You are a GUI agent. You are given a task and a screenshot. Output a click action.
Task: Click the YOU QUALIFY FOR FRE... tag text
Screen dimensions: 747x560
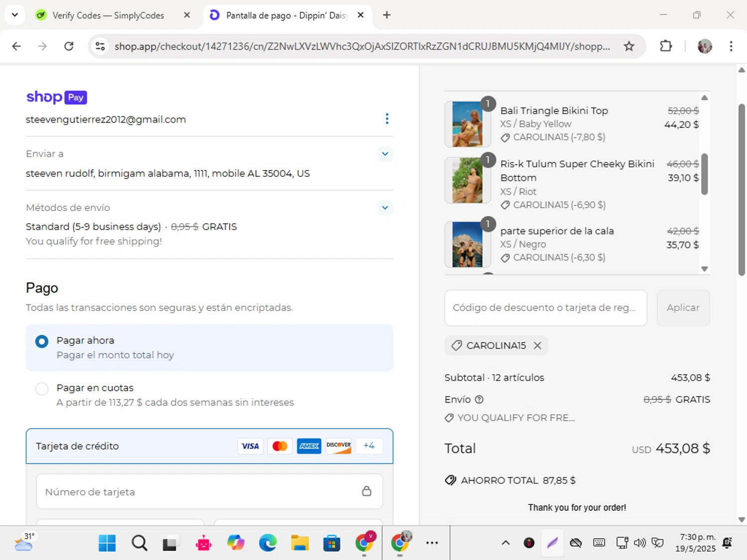(x=516, y=418)
